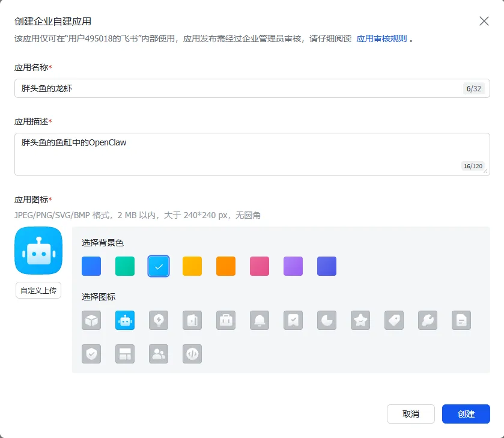The height and width of the screenshot is (438, 504).
Task: Choose the blue background color
Action: [x=91, y=266]
